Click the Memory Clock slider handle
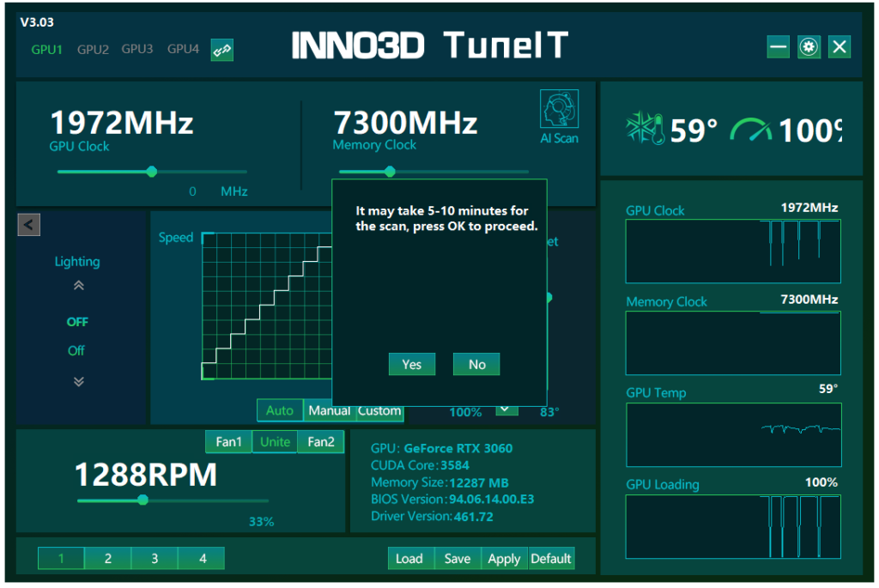879x588 pixels. pos(390,172)
